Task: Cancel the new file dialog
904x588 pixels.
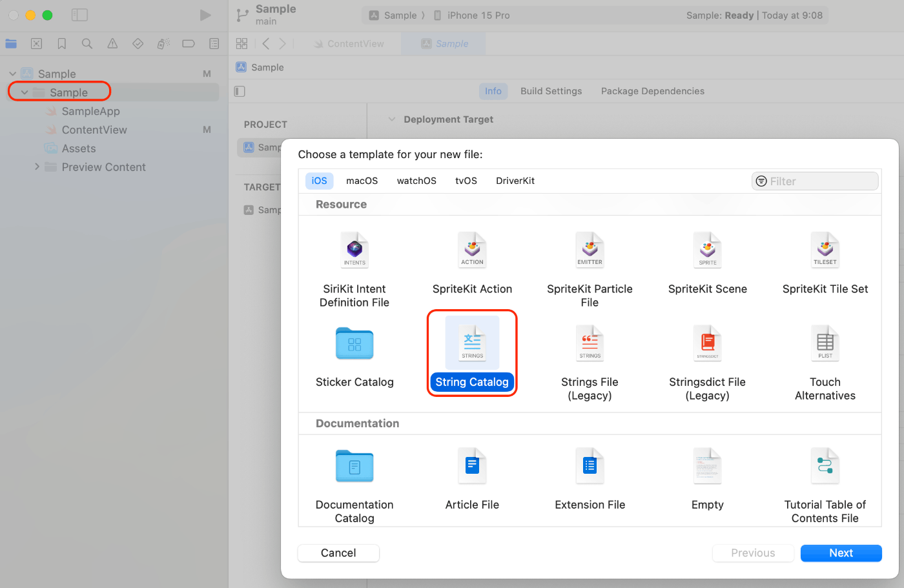Action: [x=338, y=553]
